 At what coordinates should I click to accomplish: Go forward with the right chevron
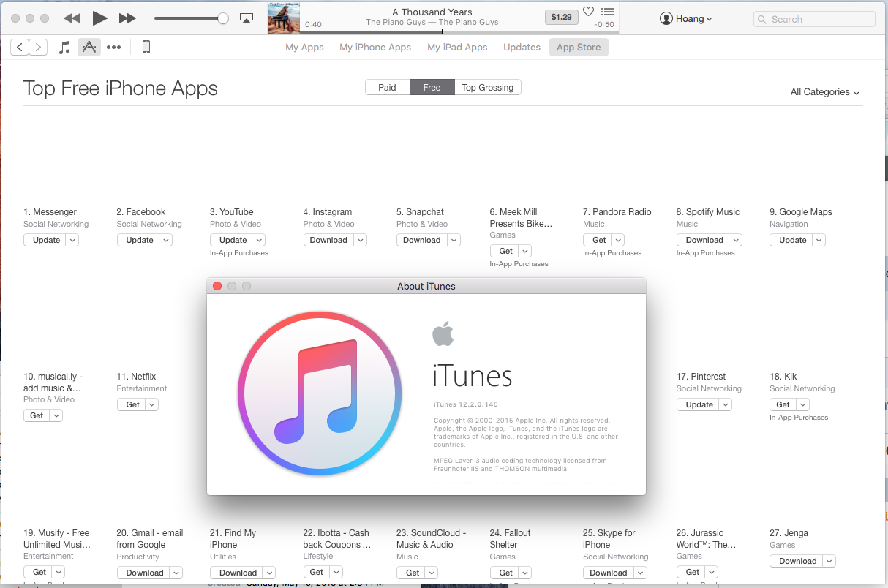[38, 48]
